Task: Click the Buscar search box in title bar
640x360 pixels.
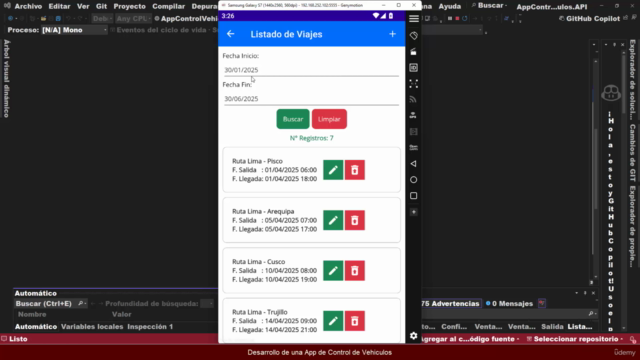Action: (489, 6)
